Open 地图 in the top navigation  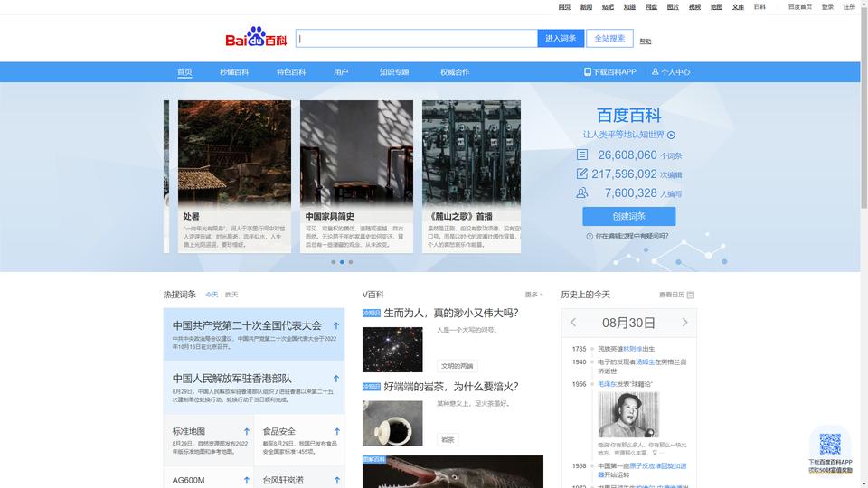coord(716,6)
